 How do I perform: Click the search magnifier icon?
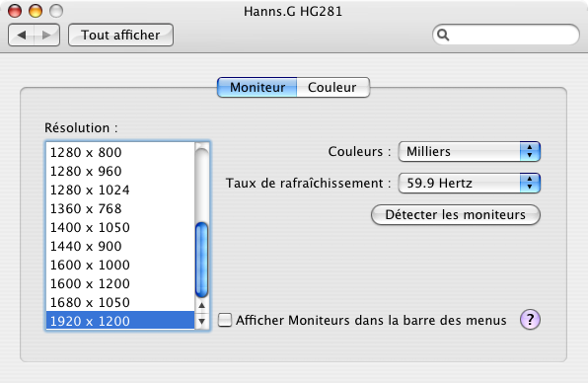click(443, 35)
